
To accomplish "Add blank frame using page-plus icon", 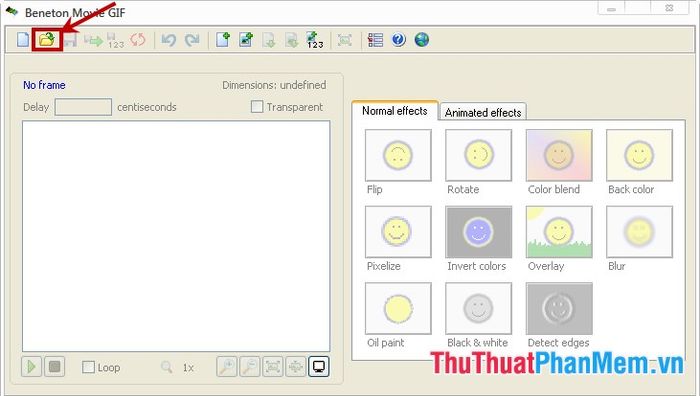I will [x=223, y=40].
